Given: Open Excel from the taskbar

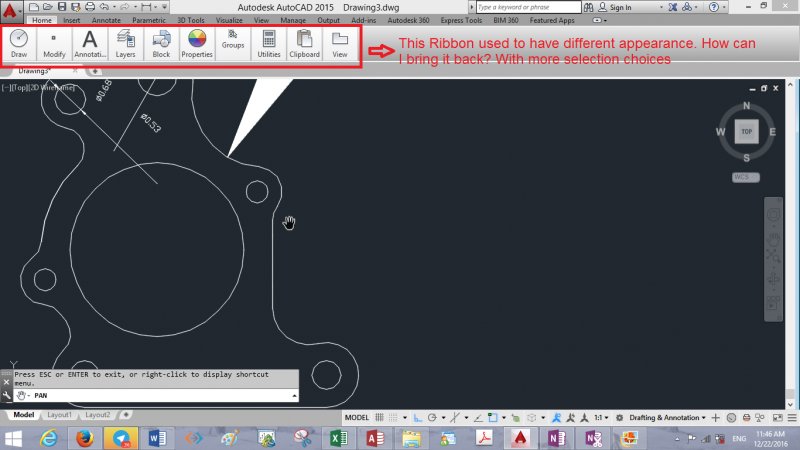Looking at the screenshot, I should tap(339, 438).
